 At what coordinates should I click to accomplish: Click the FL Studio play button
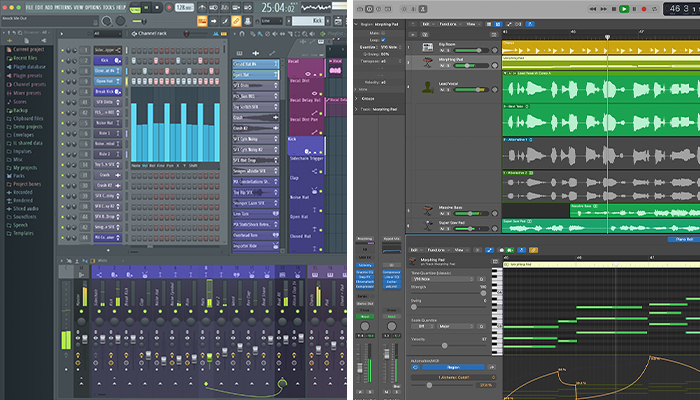[x=146, y=8]
